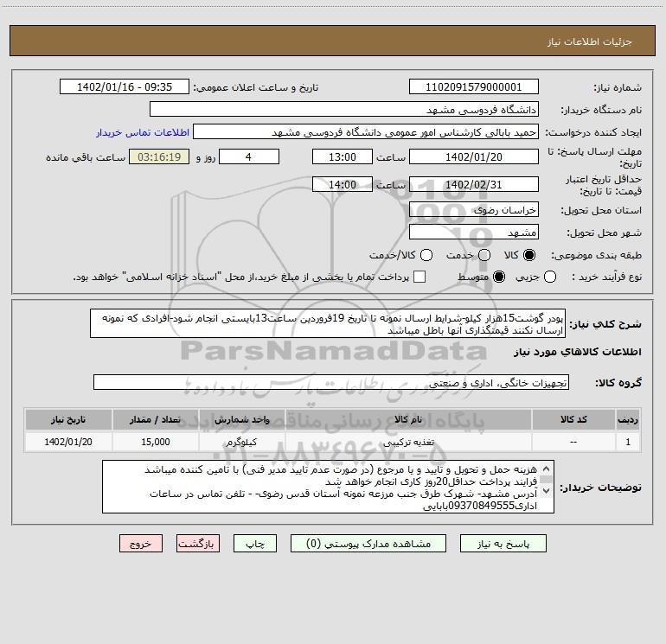The height and width of the screenshot is (644, 666).
Task: Click the ردیف column header
Action: 628,419
